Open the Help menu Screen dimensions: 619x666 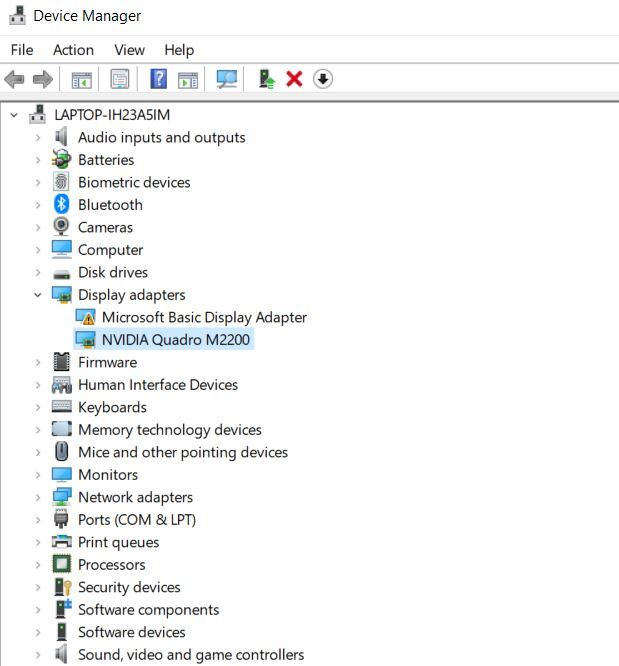[x=179, y=50]
